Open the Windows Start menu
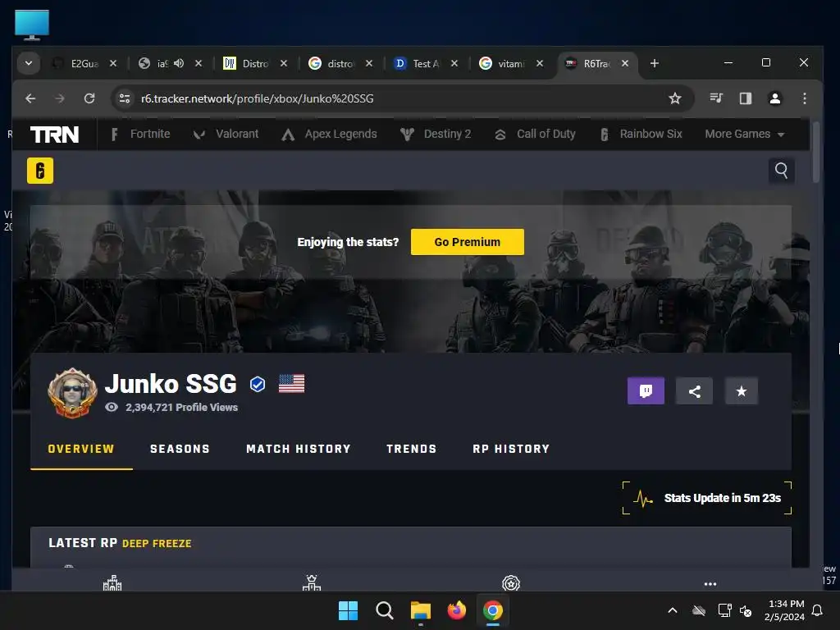Image resolution: width=840 pixels, height=630 pixels. click(348, 610)
